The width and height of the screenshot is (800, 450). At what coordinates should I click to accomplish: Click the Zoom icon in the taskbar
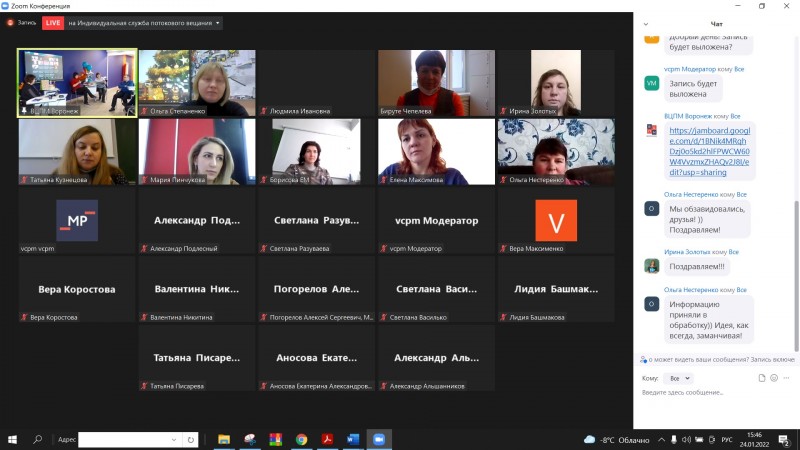tap(379, 439)
